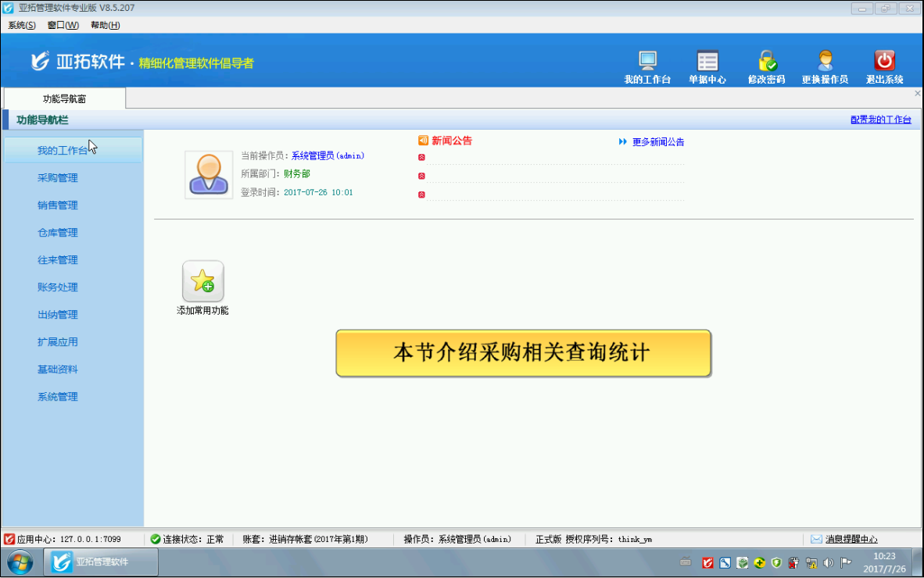Click the 更多新闻公告 link
This screenshot has height=578, width=924.
tap(657, 142)
